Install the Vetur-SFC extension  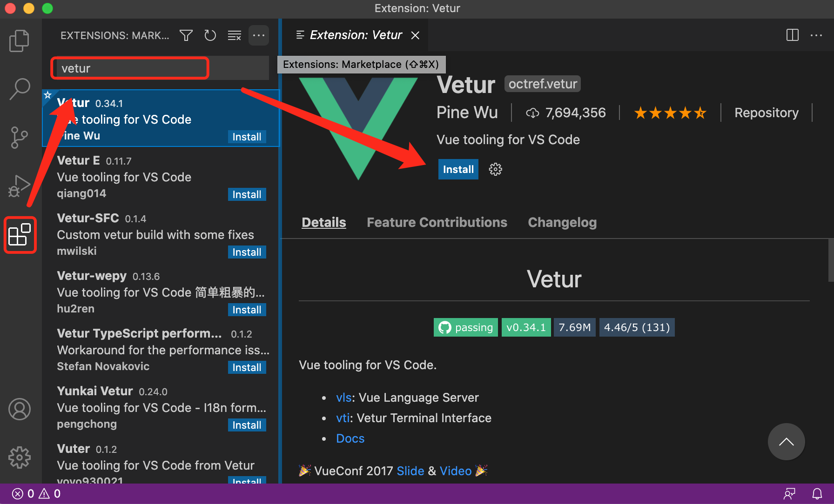247,252
